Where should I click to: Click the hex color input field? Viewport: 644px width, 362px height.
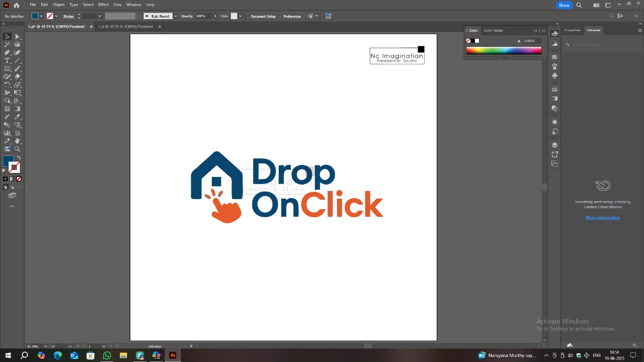pos(532,41)
